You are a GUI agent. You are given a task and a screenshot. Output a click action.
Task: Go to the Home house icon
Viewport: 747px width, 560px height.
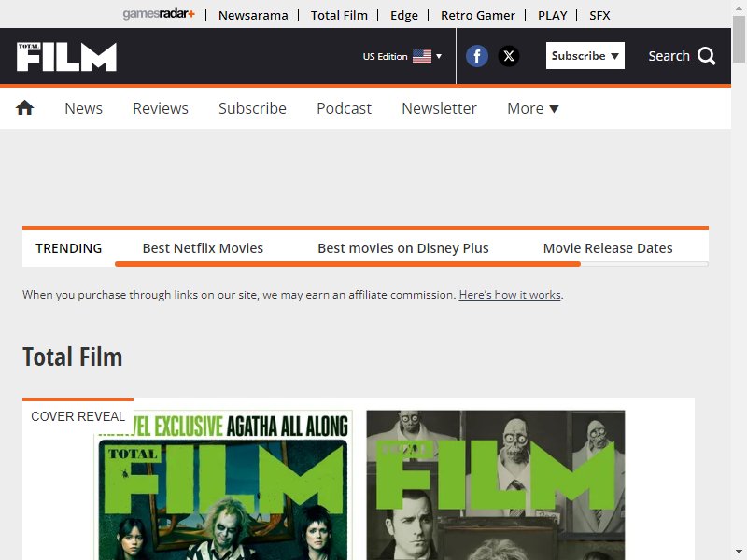click(25, 108)
